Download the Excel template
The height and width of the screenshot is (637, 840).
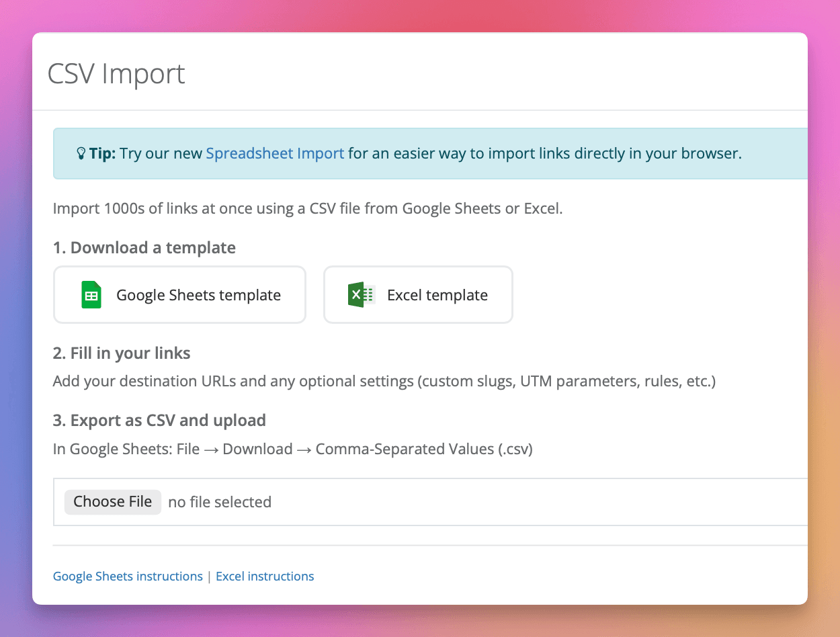point(418,294)
